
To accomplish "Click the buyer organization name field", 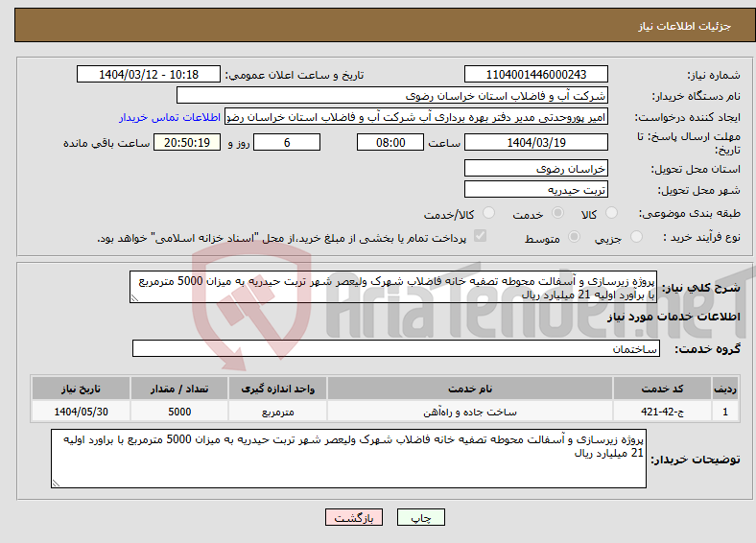I will [391, 96].
